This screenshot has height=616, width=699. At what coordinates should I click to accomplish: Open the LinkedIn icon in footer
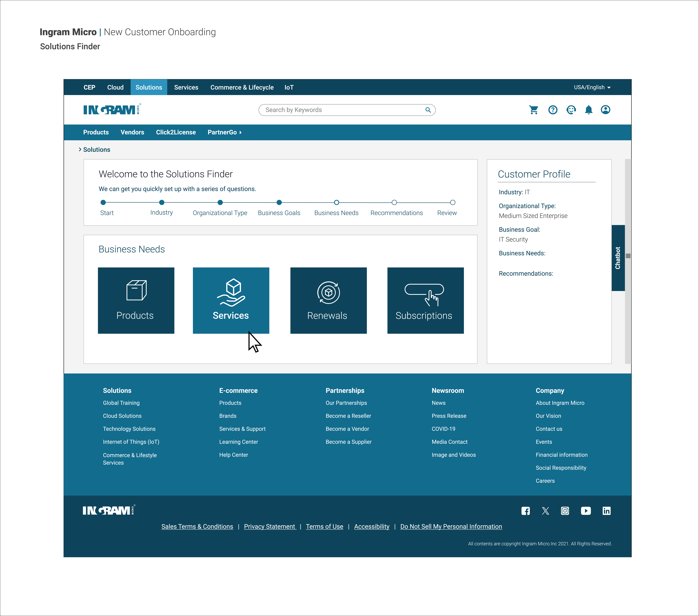tap(606, 511)
